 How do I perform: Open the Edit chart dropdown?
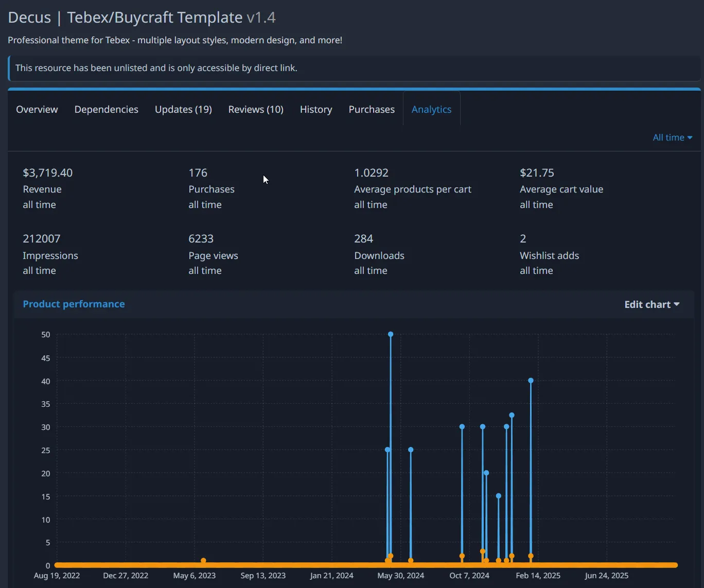point(652,304)
